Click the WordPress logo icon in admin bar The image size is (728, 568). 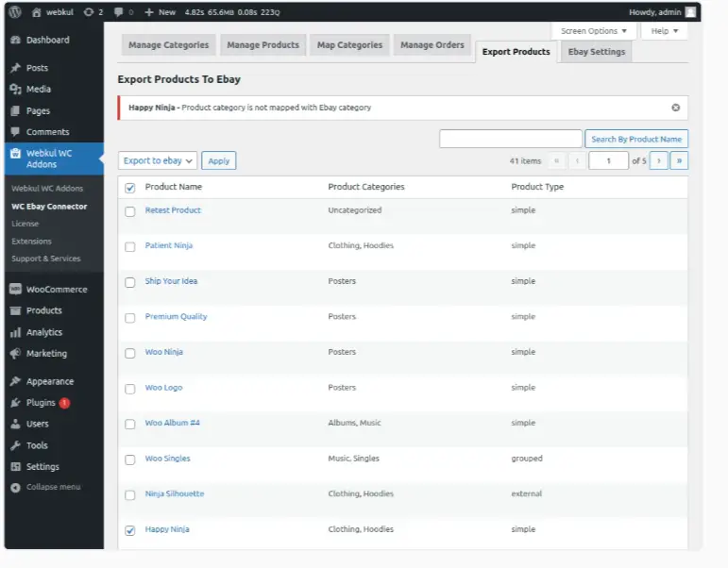[15, 12]
